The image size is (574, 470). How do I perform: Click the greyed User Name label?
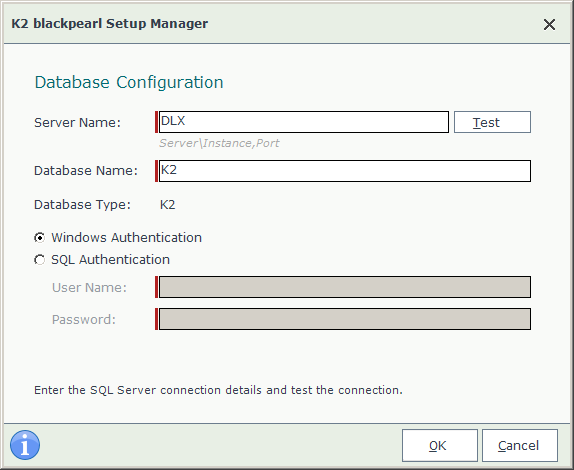[89, 288]
